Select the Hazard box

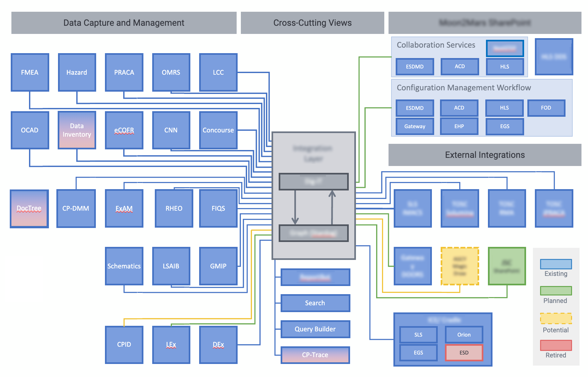[77, 72]
